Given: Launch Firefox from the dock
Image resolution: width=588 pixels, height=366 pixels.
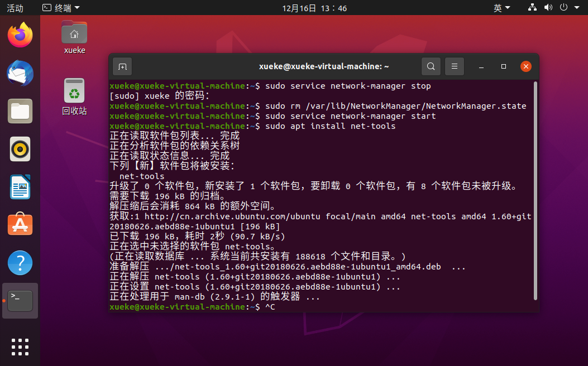Looking at the screenshot, I should point(20,35).
